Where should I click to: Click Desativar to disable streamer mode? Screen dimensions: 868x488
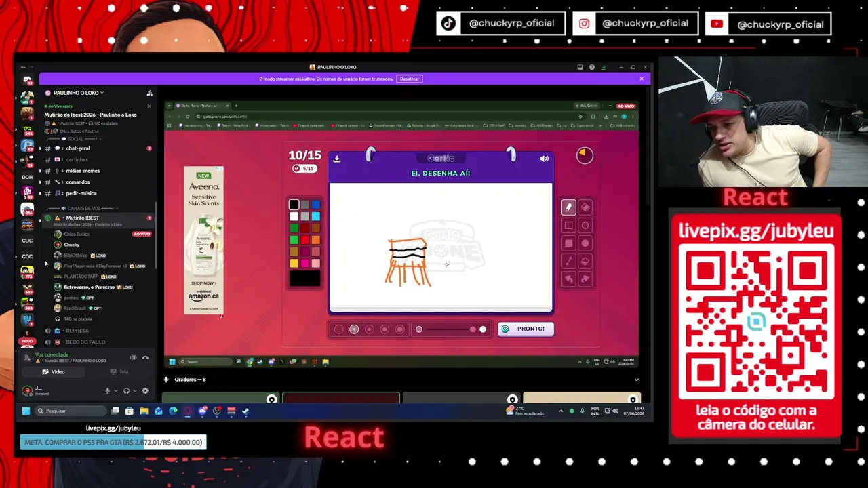tap(410, 79)
